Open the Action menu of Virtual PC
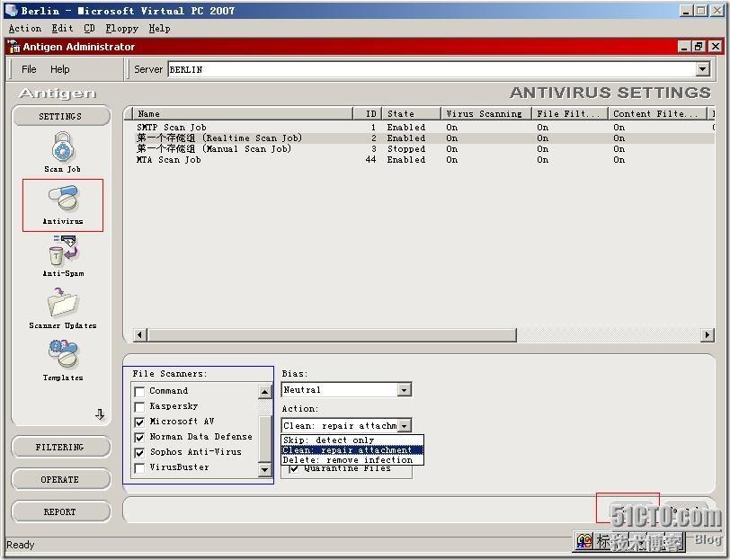 [24, 29]
